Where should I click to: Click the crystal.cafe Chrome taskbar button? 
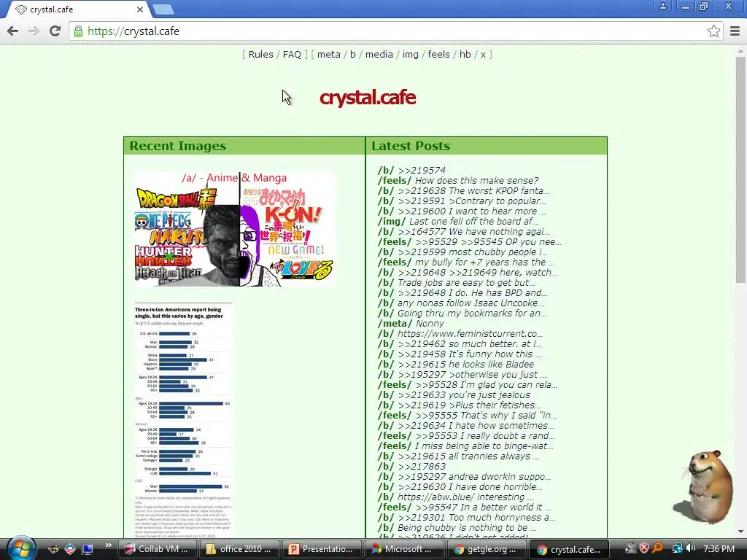[569, 549]
